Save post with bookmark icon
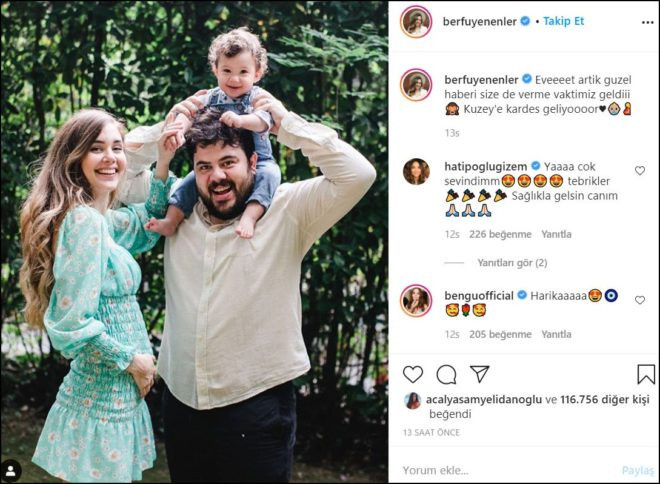The width and height of the screenshot is (660, 484). tap(646, 374)
